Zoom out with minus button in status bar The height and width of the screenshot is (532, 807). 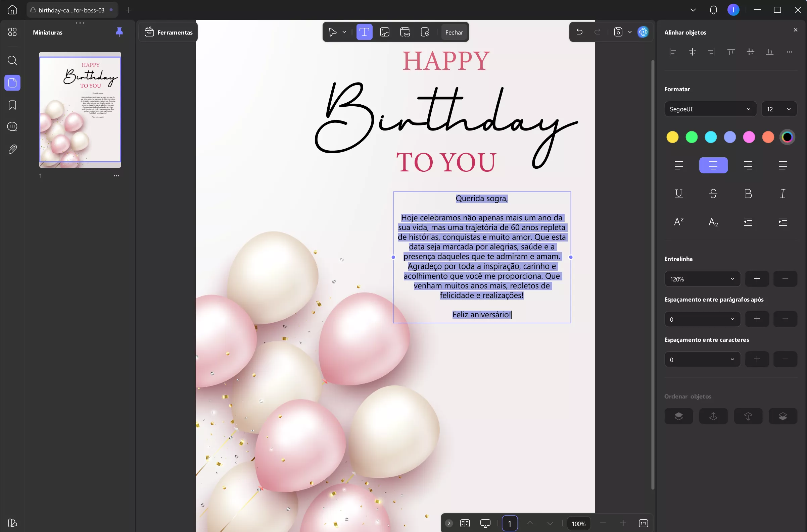pos(603,524)
